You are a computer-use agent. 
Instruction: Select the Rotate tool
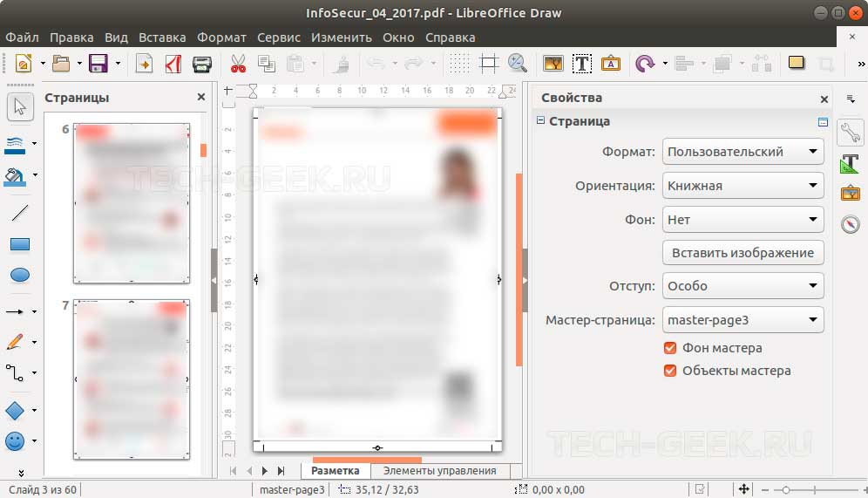[x=645, y=64]
